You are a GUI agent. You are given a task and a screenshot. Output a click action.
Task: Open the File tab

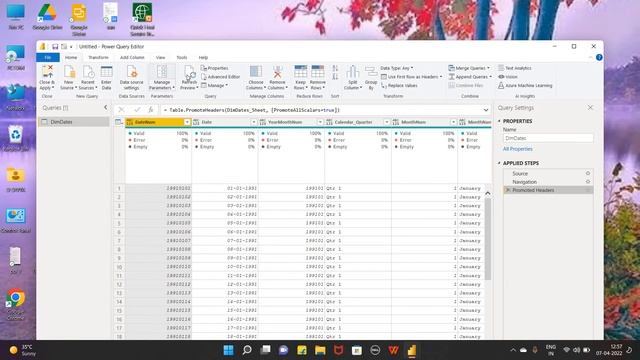pyautogui.click(x=48, y=58)
